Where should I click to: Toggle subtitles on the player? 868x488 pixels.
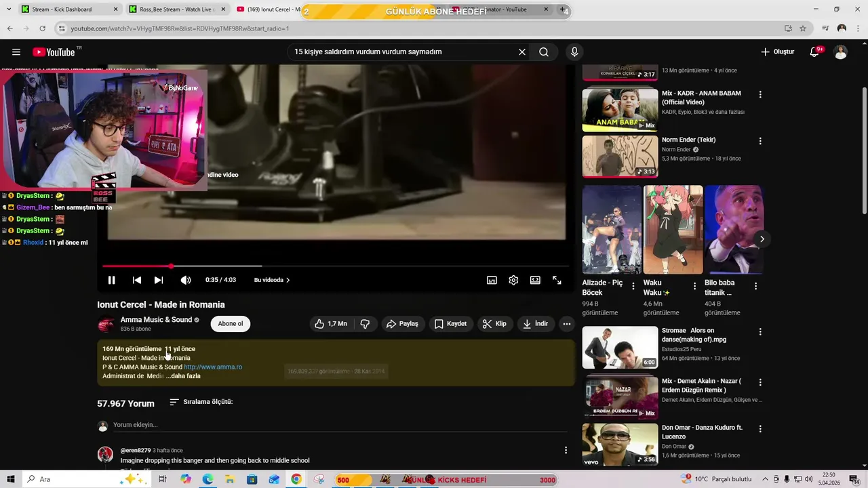492,280
